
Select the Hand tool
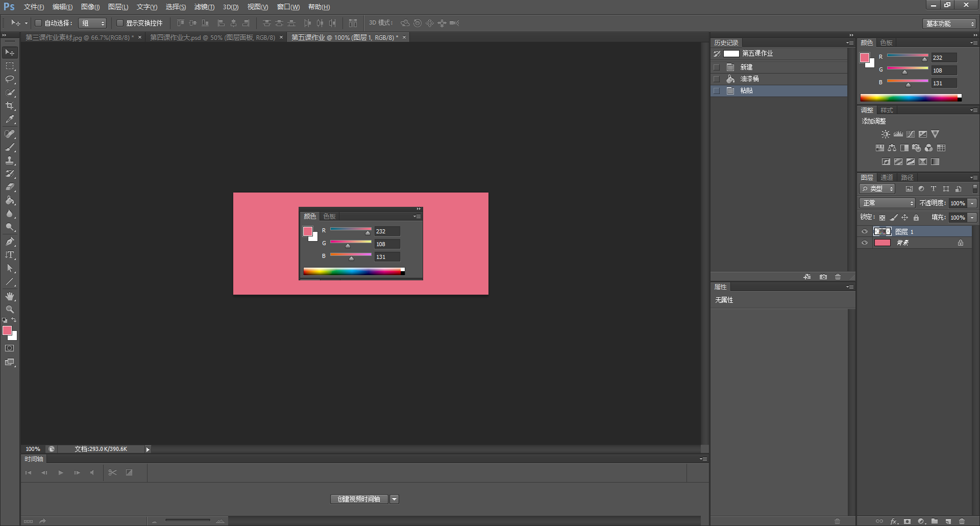point(10,296)
